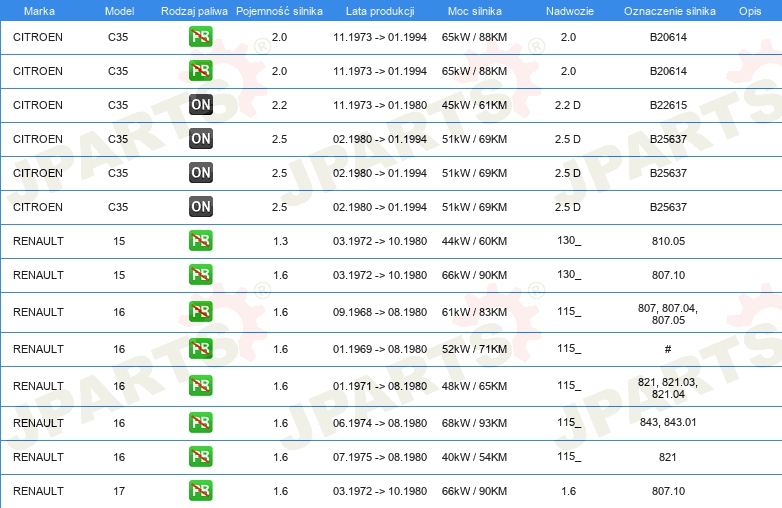Select the 48kW / 65KM power cell
This screenshot has height=508, width=782.
point(474,386)
